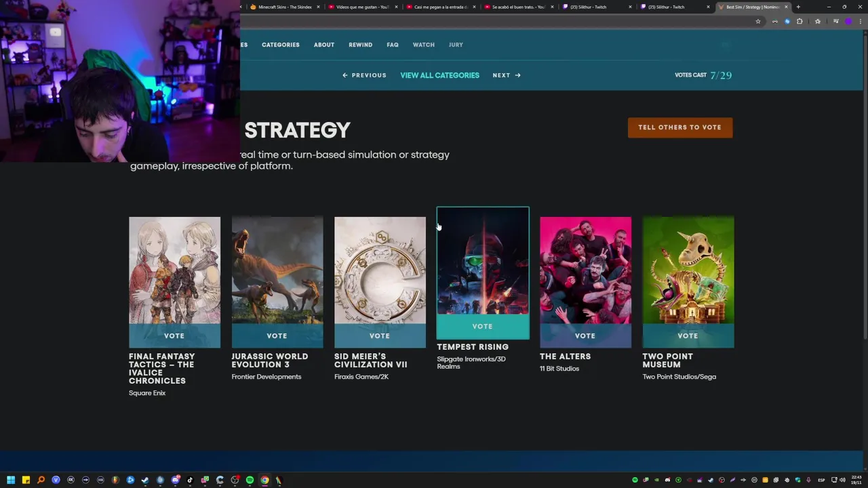Click the 'Frontier Developments' text
This screenshot has width=868, height=488.
point(267,377)
